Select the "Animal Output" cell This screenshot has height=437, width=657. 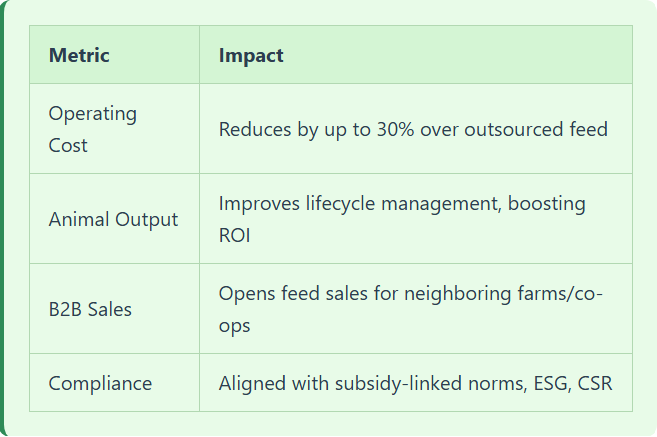pos(113,219)
